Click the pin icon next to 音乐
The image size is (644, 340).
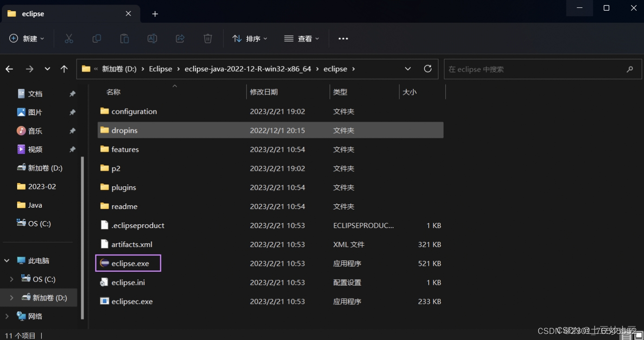click(x=72, y=131)
